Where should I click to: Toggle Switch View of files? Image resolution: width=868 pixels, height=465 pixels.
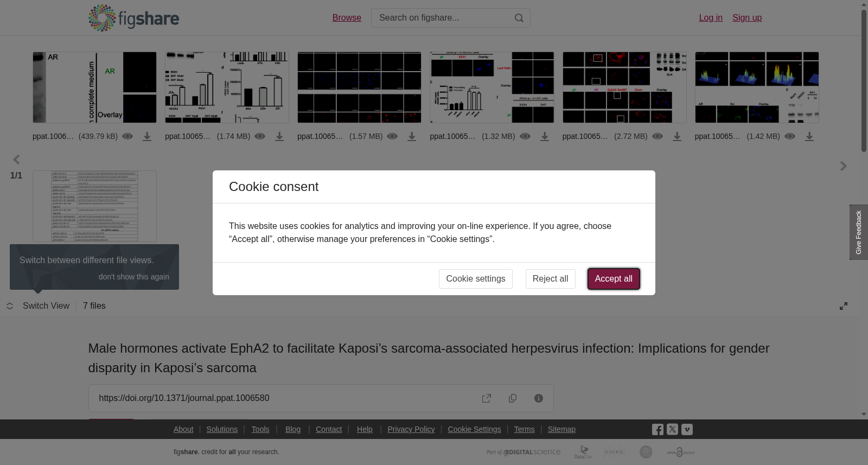click(x=39, y=306)
